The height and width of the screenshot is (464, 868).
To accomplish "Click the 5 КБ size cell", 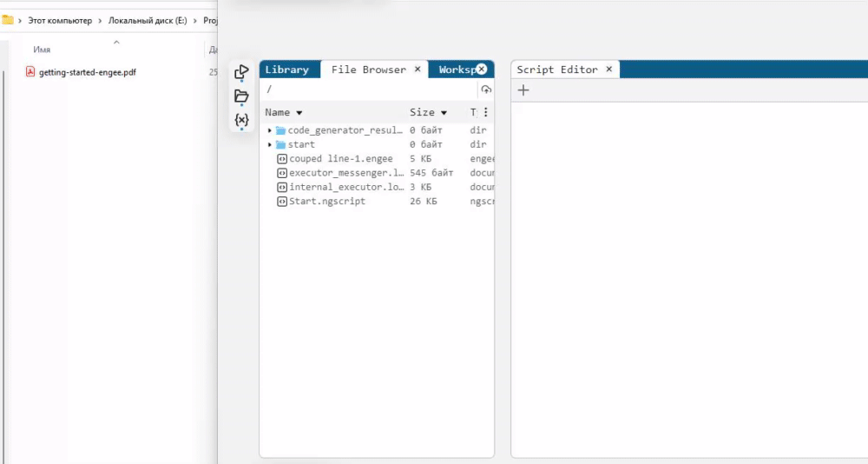I will click(x=421, y=158).
